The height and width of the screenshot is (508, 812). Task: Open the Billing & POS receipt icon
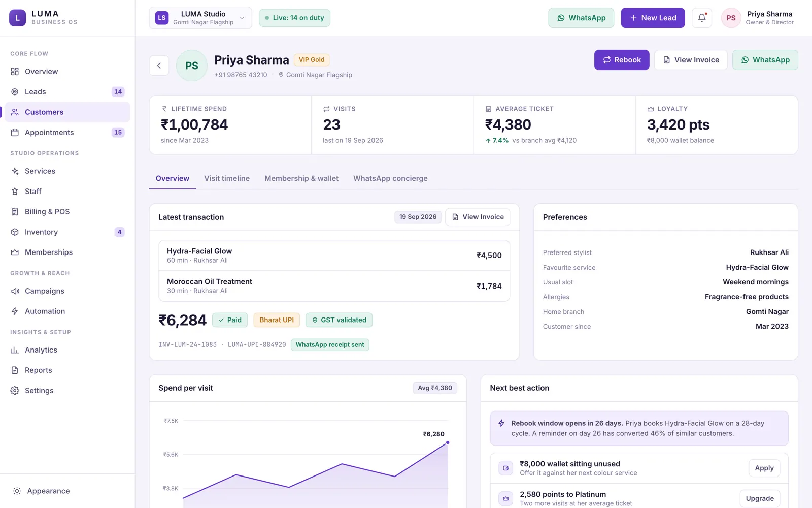click(15, 212)
